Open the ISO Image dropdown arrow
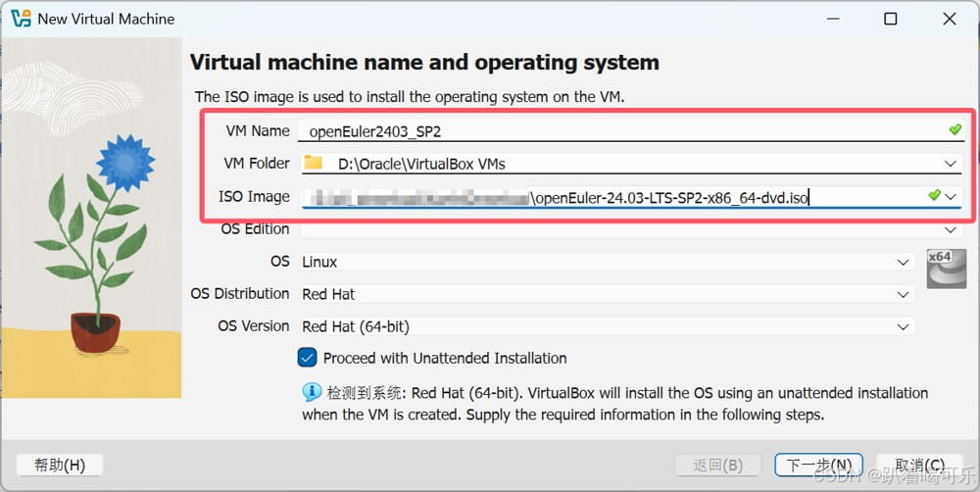 951,197
